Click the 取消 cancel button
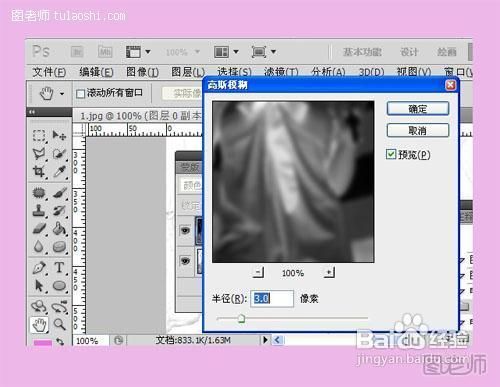This screenshot has height=387, width=500. click(x=418, y=130)
